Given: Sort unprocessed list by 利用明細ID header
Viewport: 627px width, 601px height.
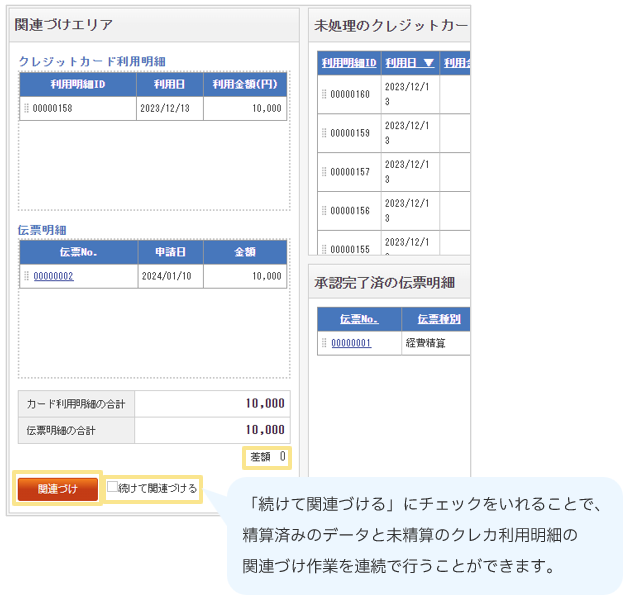Looking at the screenshot, I should (349, 63).
